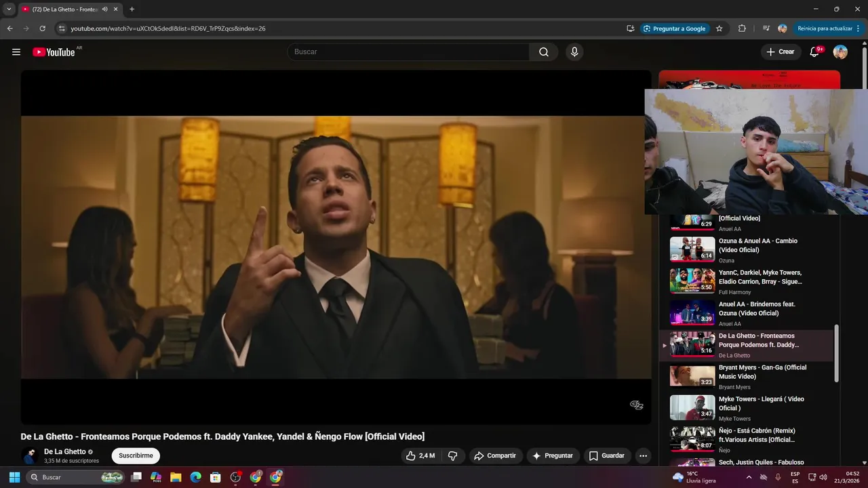This screenshot has height=488, width=868.
Task: Go back with browser back arrow
Action: coord(9,28)
